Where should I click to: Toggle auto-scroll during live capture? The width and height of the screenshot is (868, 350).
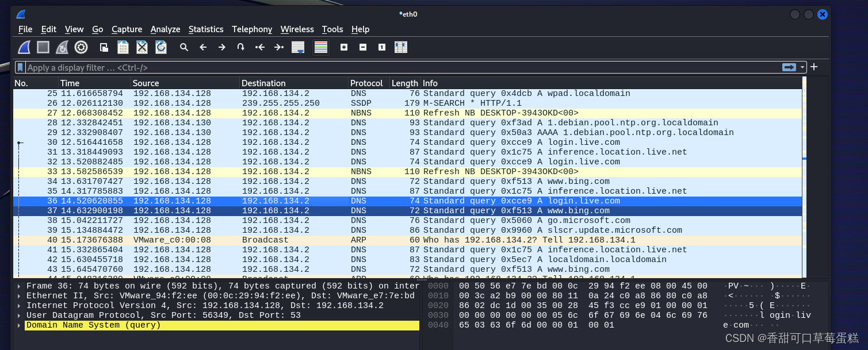(298, 47)
